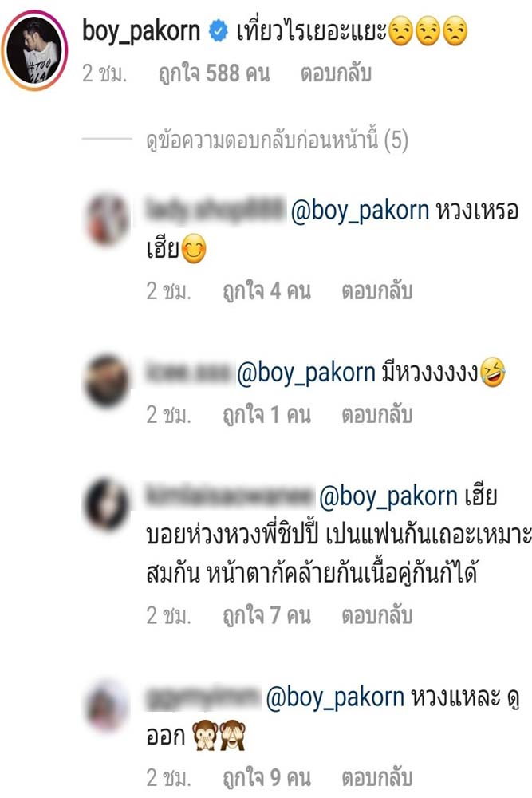Click ตอบกลับ under boy_pakorn's comment
The height and width of the screenshot is (798, 532).
pyautogui.click(x=336, y=73)
